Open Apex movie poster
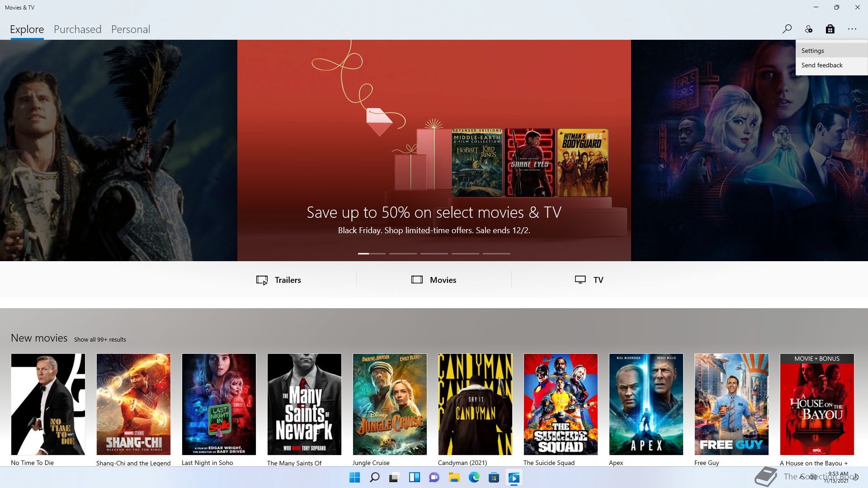Image resolution: width=868 pixels, height=488 pixels. [x=646, y=404]
